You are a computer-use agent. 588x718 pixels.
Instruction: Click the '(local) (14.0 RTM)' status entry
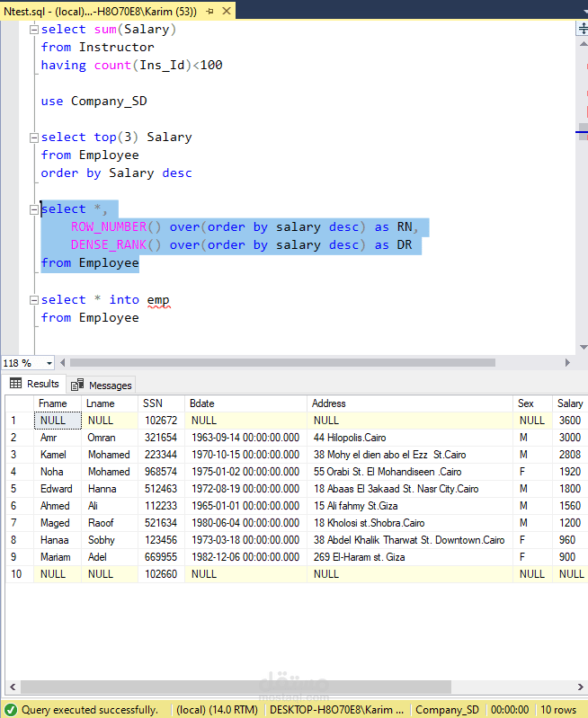(x=218, y=710)
